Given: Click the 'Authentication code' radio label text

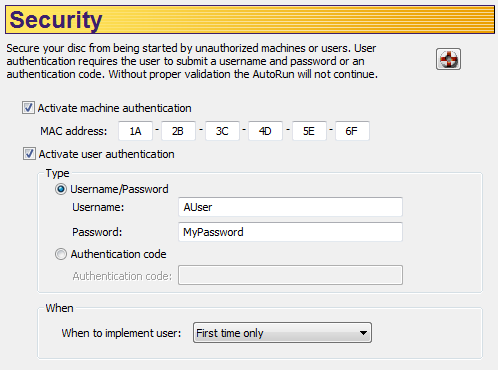Looking at the screenshot, I should pos(118,254).
